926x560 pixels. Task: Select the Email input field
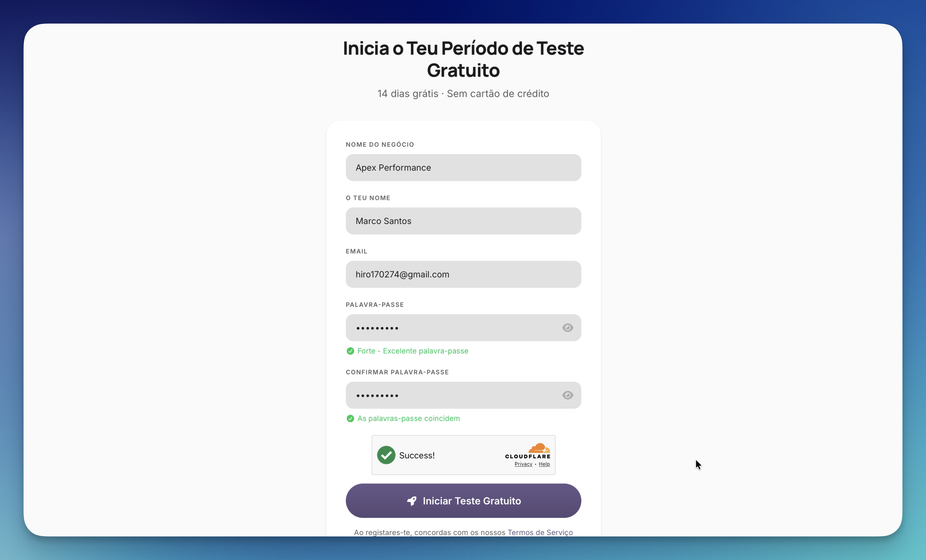tap(463, 274)
